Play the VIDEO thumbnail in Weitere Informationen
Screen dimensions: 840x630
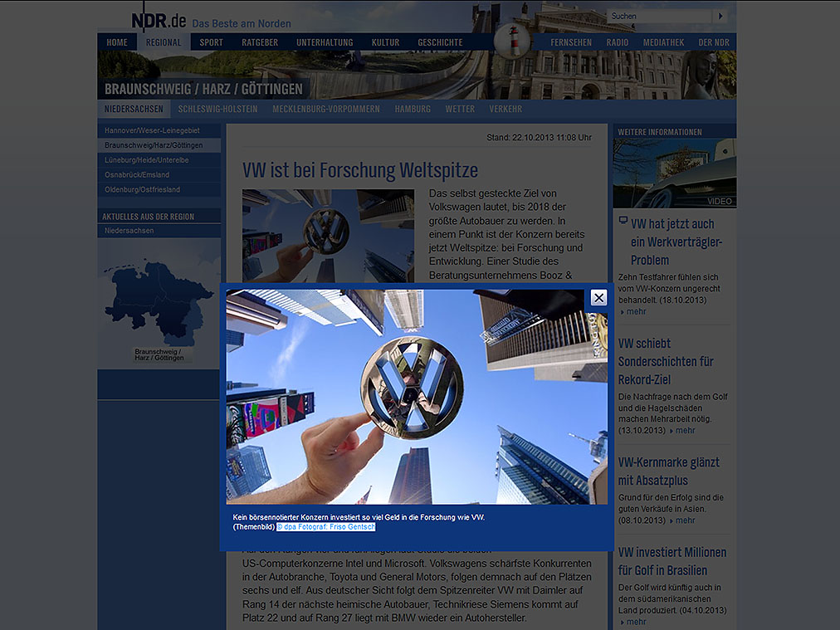point(675,173)
